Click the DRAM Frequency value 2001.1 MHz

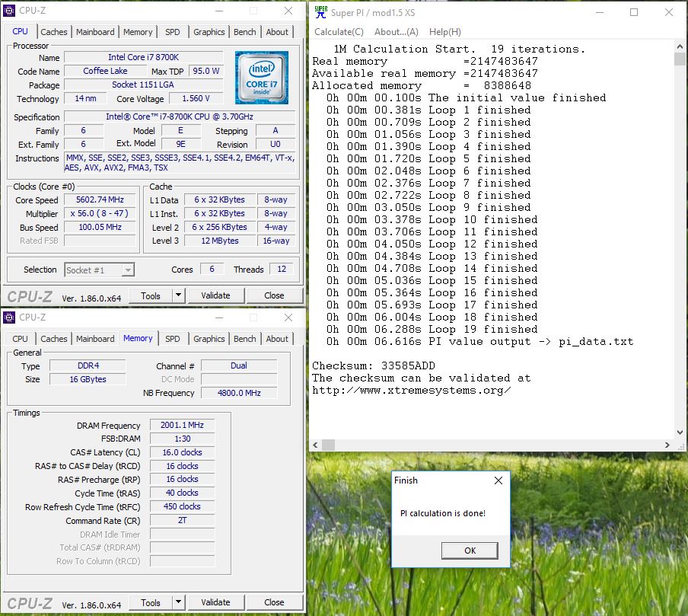(x=182, y=425)
